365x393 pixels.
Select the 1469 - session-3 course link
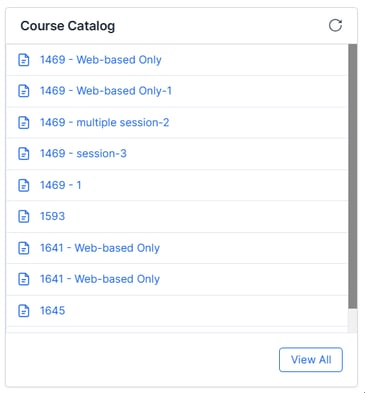click(x=83, y=154)
